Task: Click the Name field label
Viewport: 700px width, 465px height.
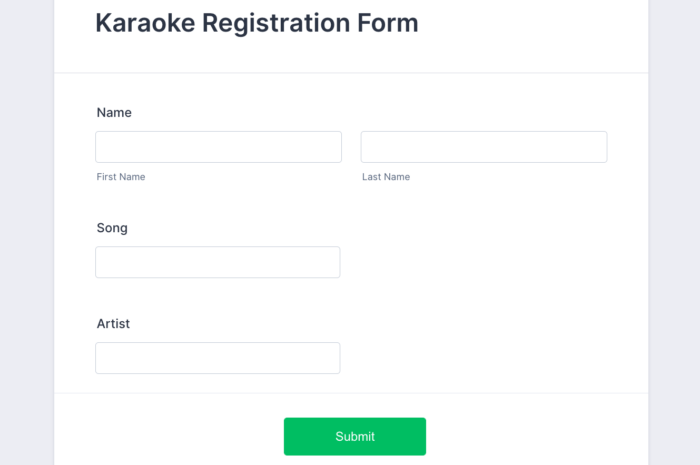Action: [114, 113]
